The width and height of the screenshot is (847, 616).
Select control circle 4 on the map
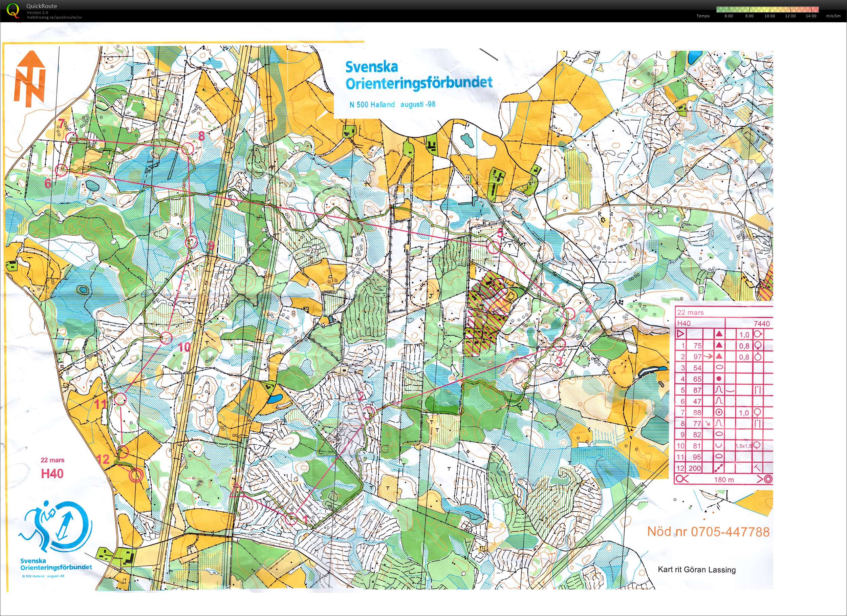(x=568, y=314)
